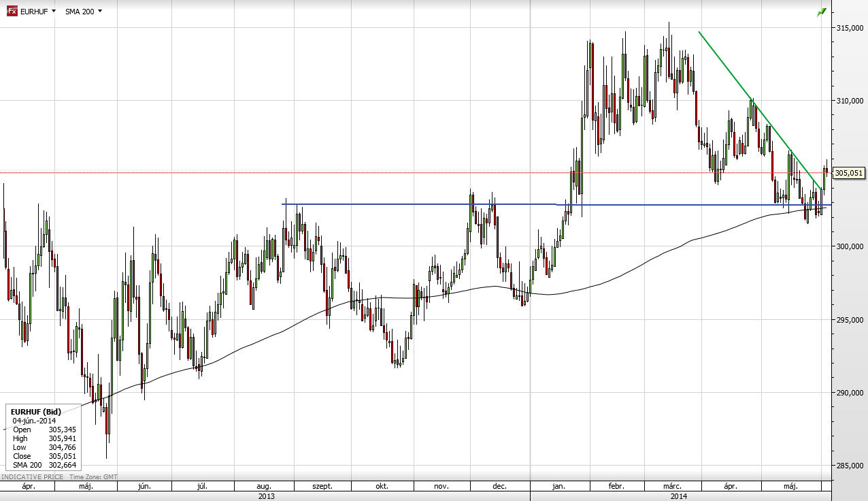Click the 290,000 price axis label
The height and width of the screenshot is (501, 868).
click(x=850, y=393)
